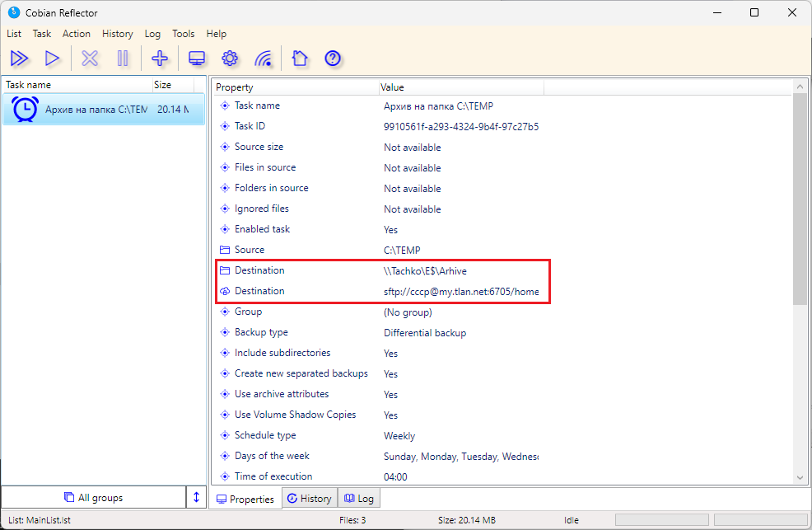Click the Size column header

(x=173, y=84)
